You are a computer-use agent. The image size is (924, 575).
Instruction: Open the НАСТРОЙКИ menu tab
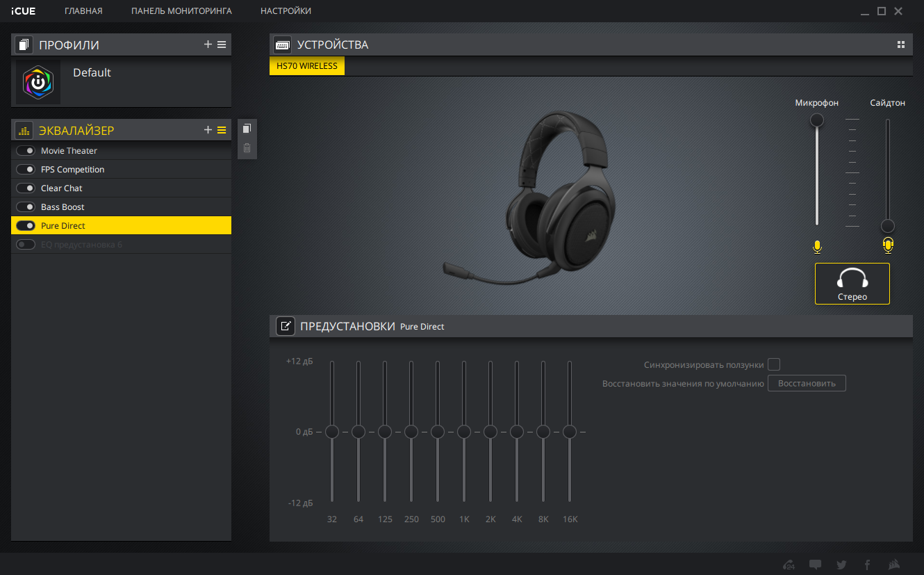click(286, 11)
